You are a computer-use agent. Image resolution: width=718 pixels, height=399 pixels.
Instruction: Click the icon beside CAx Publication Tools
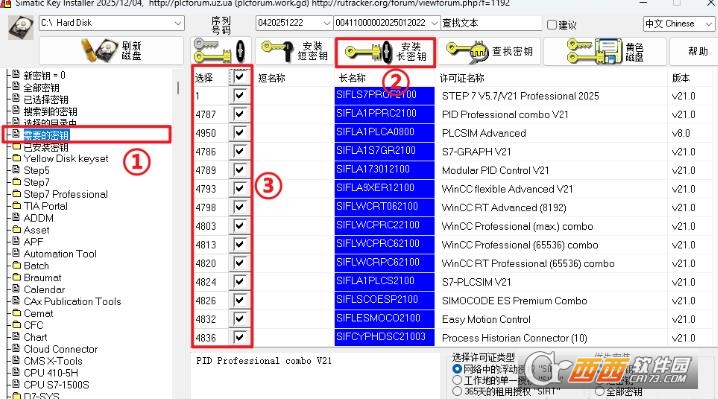point(16,301)
